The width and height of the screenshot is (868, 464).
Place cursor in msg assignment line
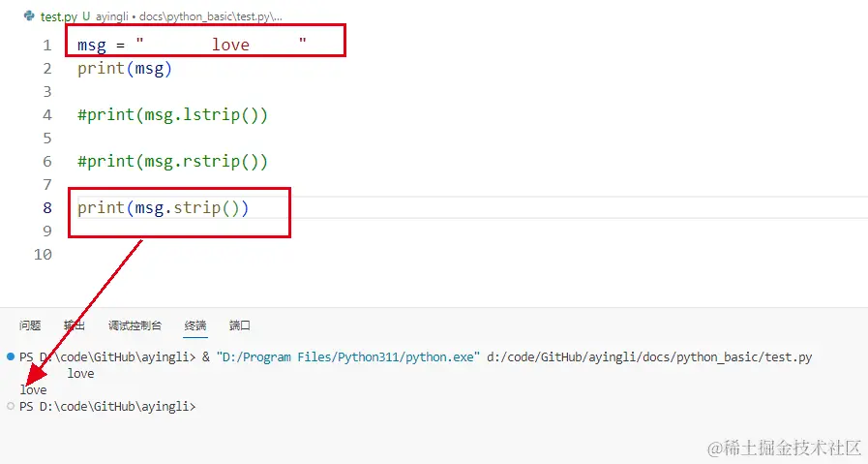tap(192, 45)
